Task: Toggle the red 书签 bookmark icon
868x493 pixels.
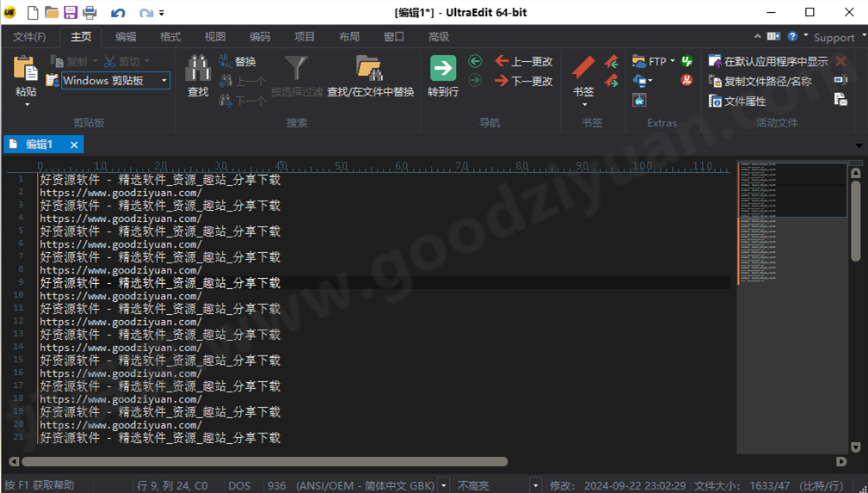Action: pos(583,68)
